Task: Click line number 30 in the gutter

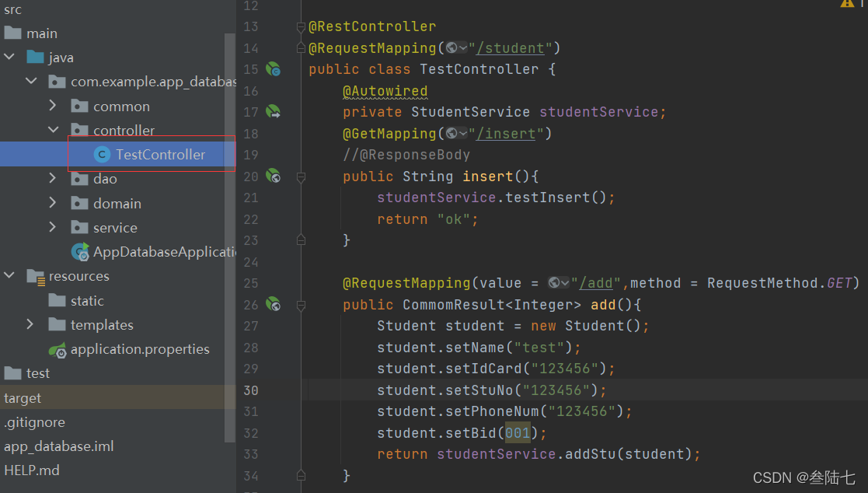Action: click(251, 390)
